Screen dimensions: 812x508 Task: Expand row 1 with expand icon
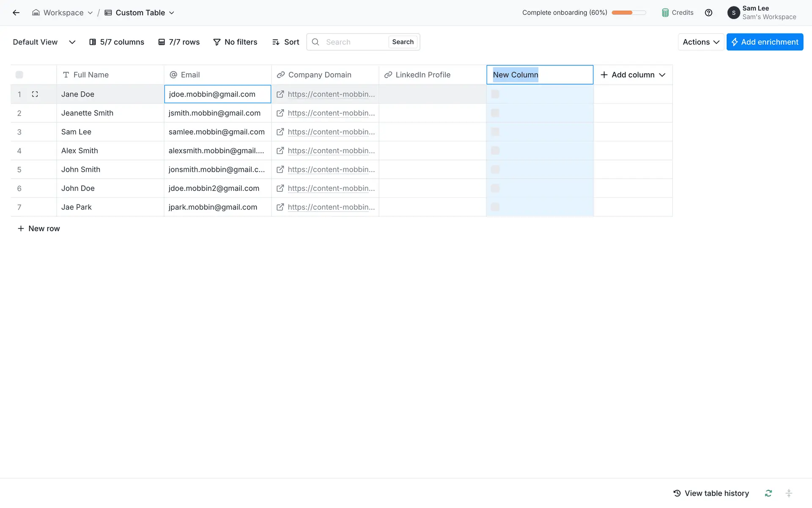coord(35,94)
